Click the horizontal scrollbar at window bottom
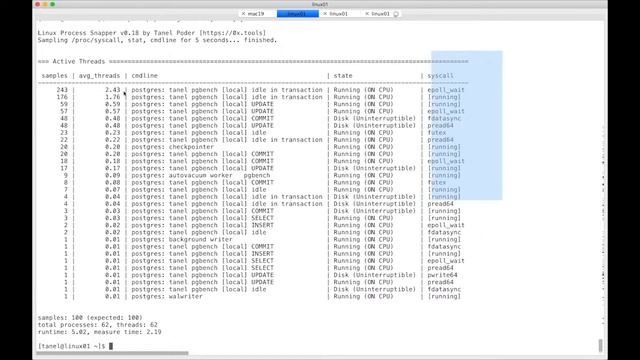 pos(112,353)
